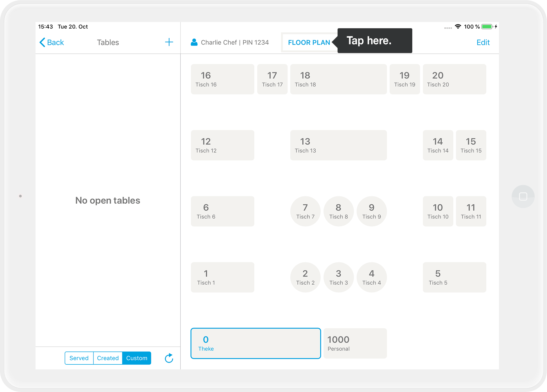Screen dimensions: 547x392
Task: Select round table Tisch 9
Action: pos(372,211)
